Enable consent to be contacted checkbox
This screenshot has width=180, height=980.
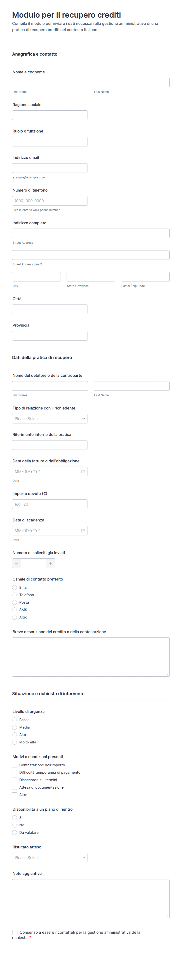15,933
